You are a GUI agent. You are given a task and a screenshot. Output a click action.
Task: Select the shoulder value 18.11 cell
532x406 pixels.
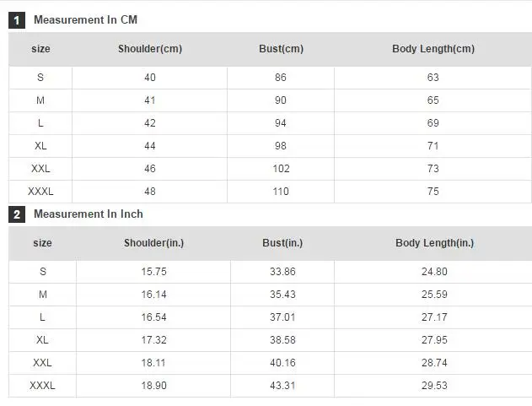pos(153,363)
